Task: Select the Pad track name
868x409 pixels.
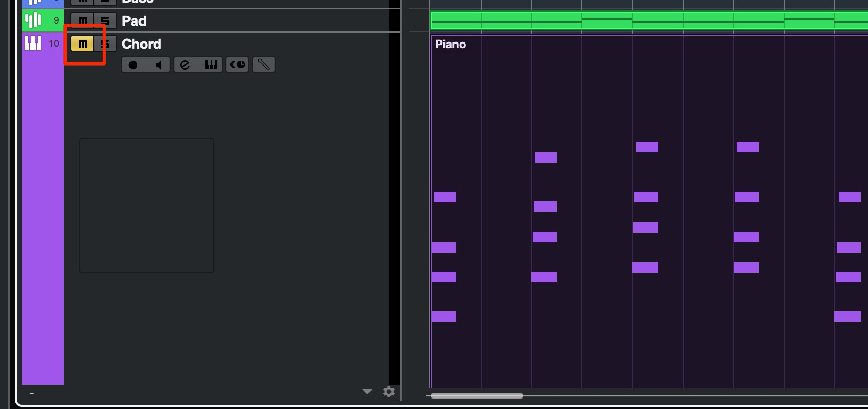Action: (x=134, y=21)
